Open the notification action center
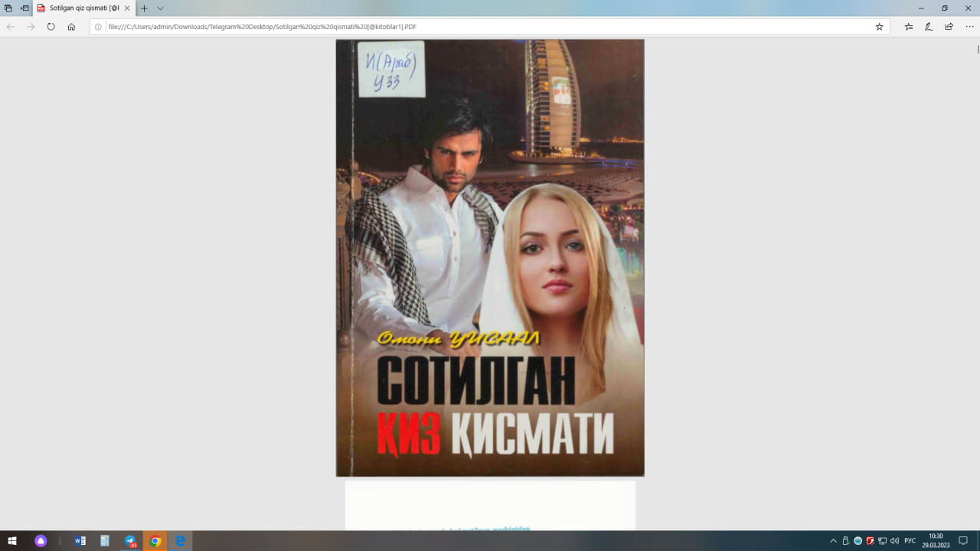Image resolution: width=980 pixels, height=551 pixels. point(964,540)
